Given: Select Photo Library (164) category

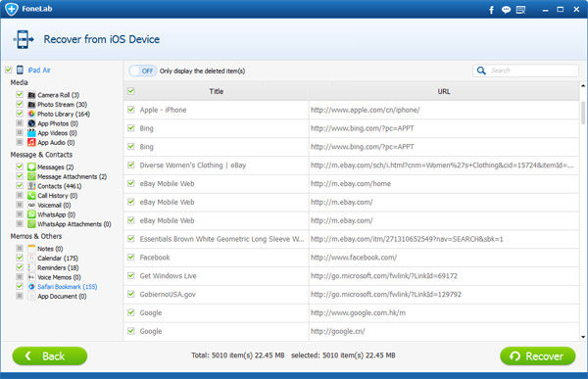Looking at the screenshot, I should click(x=64, y=114).
